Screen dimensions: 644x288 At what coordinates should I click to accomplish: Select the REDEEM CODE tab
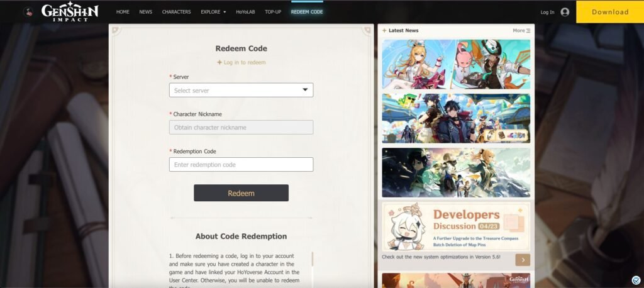pyautogui.click(x=307, y=12)
